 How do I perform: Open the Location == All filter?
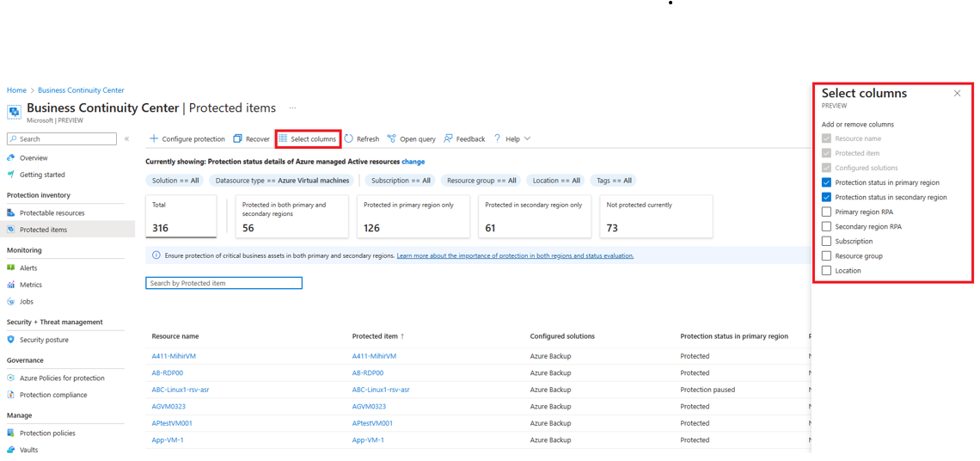pos(556,180)
